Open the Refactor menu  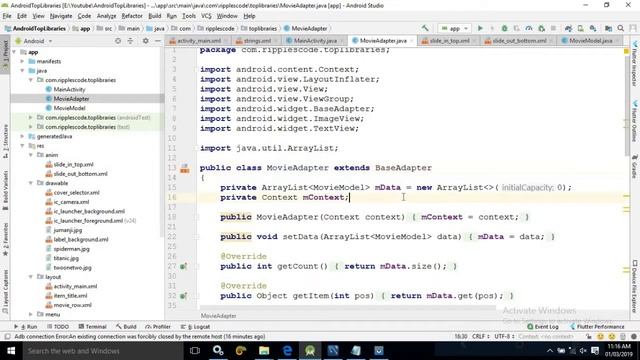tap(132, 16)
